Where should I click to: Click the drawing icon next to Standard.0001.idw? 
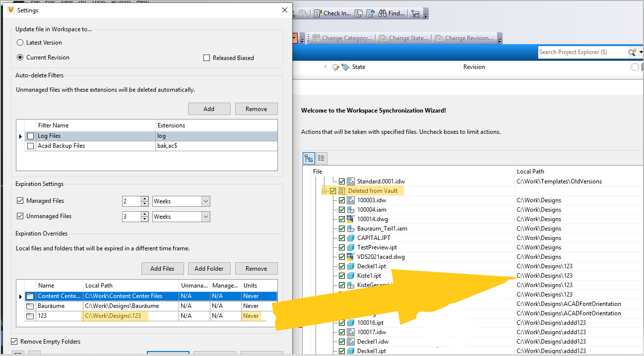(351, 181)
